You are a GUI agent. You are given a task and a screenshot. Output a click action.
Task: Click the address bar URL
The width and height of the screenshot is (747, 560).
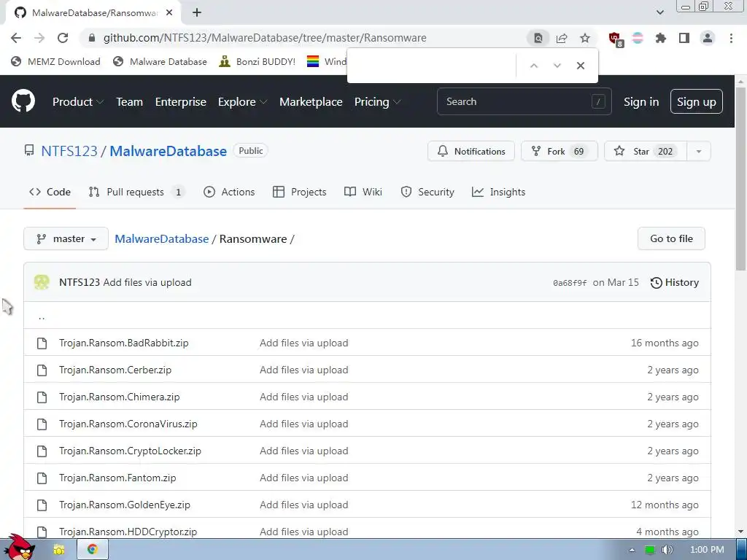coord(265,38)
